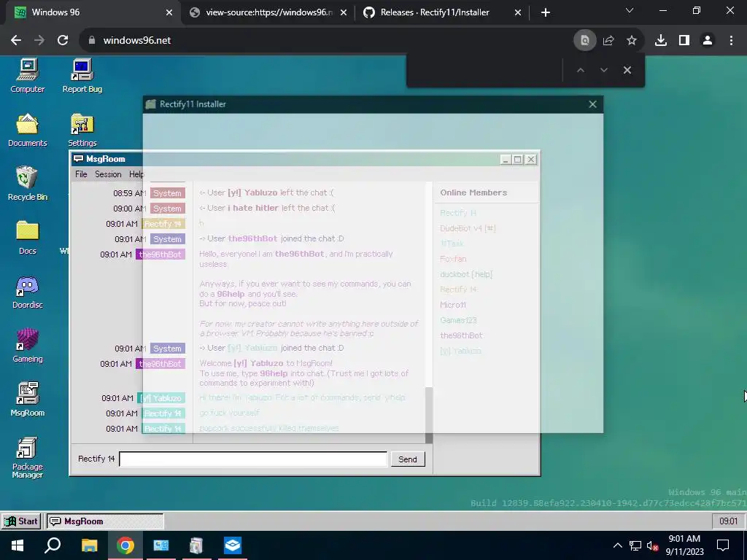
Task: Go to next find result
Action: pyautogui.click(x=603, y=70)
